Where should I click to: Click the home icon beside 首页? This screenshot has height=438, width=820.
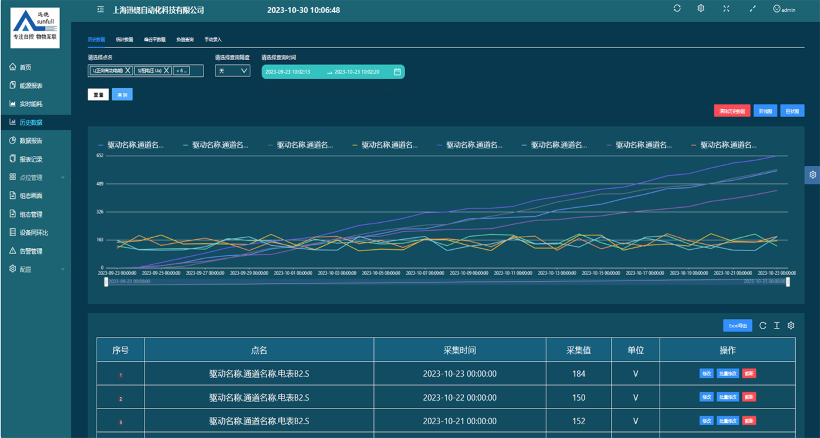point(13,66)
